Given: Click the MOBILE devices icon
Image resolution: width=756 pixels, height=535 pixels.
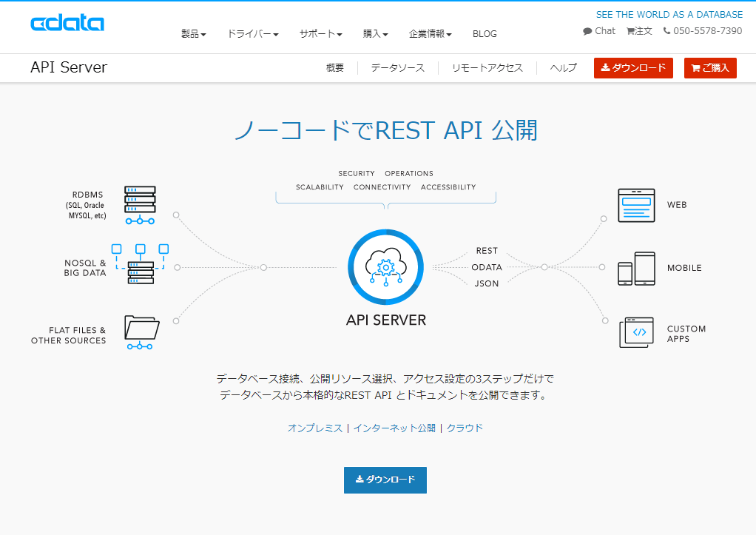Looking at the screenshot, I should 636,268.
